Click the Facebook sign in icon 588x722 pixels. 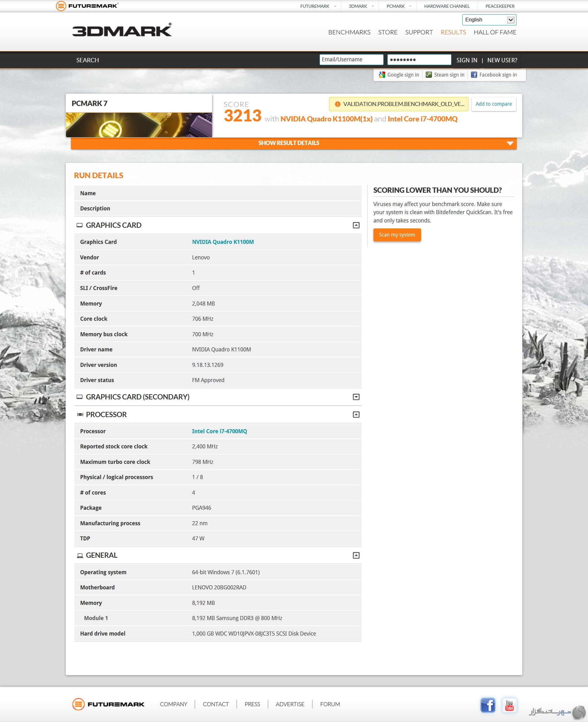point(474,75)
